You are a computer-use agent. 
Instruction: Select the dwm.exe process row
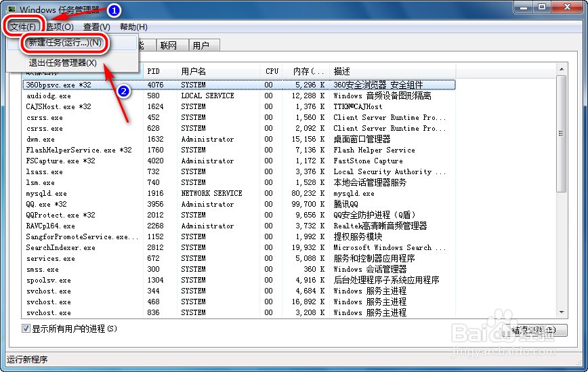pos(239,139)
